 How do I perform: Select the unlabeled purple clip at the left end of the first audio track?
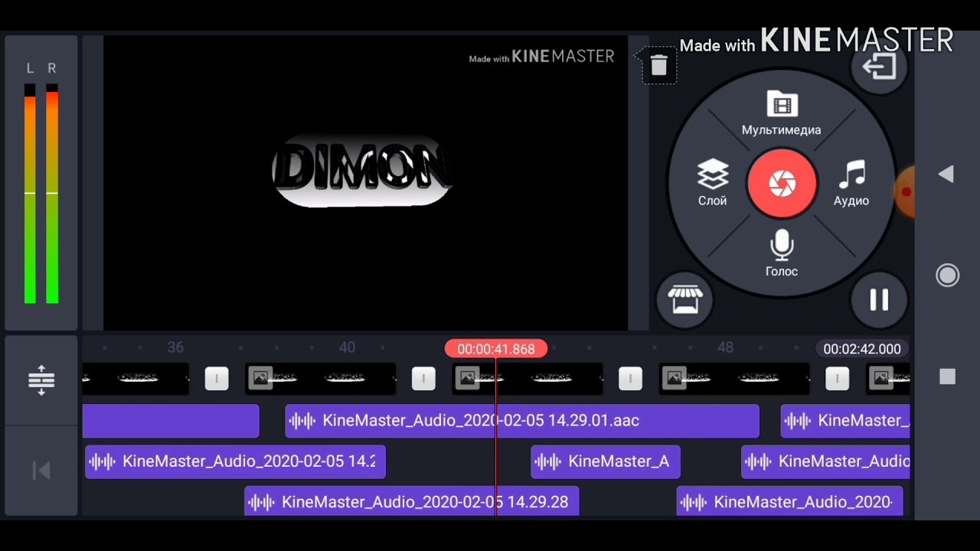click(171, 421)
